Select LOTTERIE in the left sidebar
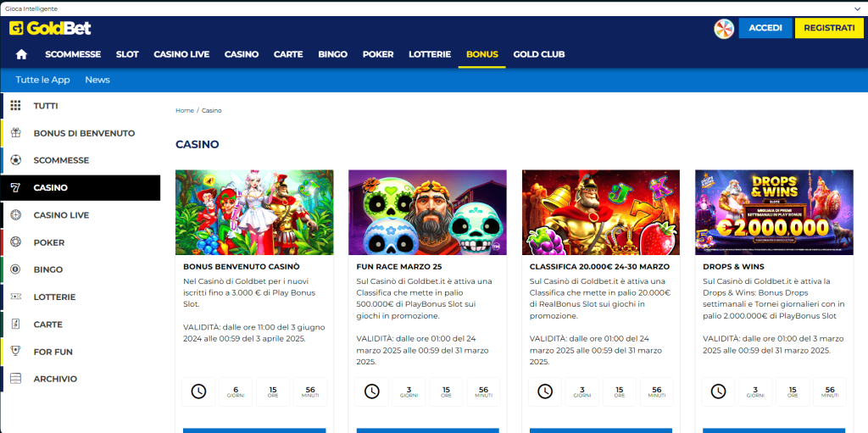The height and width of the screenshot is (433, 868). [x=81, y=297]
